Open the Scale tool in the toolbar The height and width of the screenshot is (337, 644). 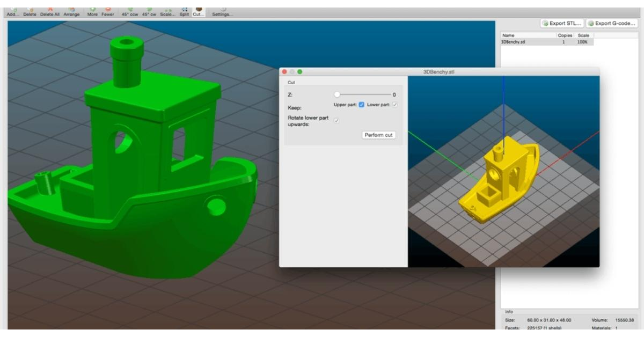167,12
